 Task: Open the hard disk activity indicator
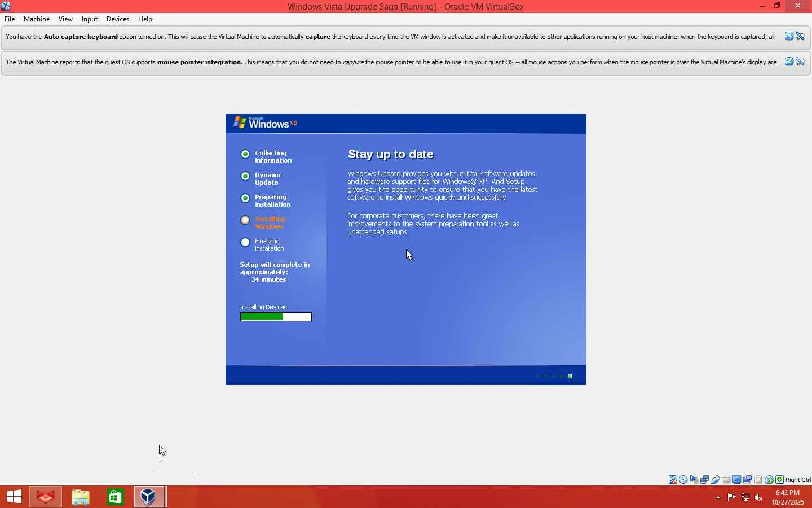(673, 480)
